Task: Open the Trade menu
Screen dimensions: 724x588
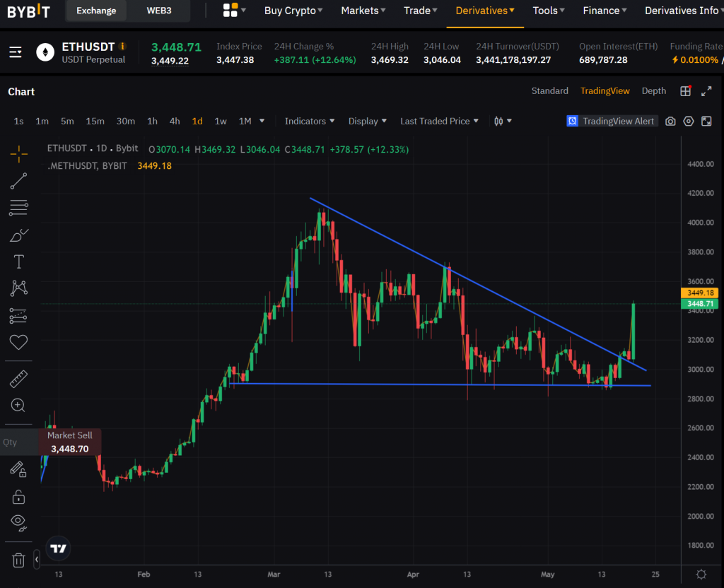Action: click(x=419, y=11)
